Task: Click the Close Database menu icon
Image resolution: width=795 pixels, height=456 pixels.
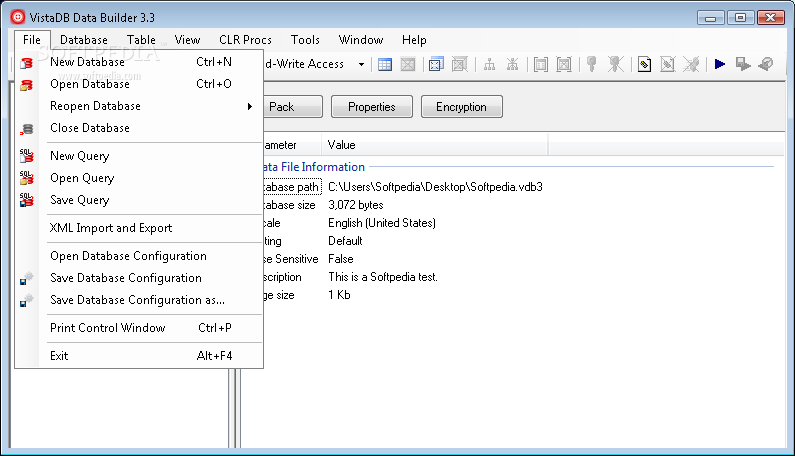Action: coord(27,129)
